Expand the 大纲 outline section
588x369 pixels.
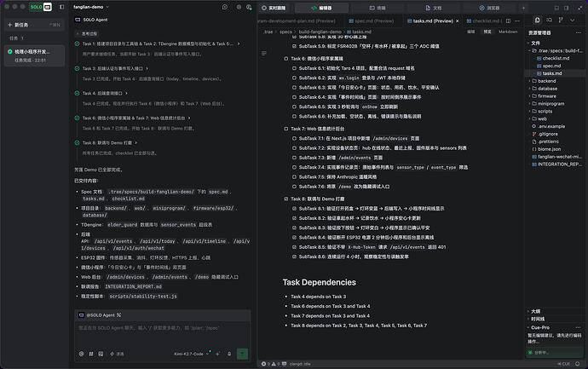pyautogui.click(x=535, y=311)
